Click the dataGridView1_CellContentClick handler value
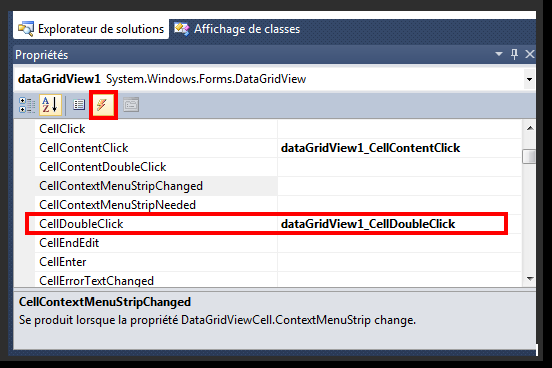Screen dimensions: 552x368 [x=370, y=148]
